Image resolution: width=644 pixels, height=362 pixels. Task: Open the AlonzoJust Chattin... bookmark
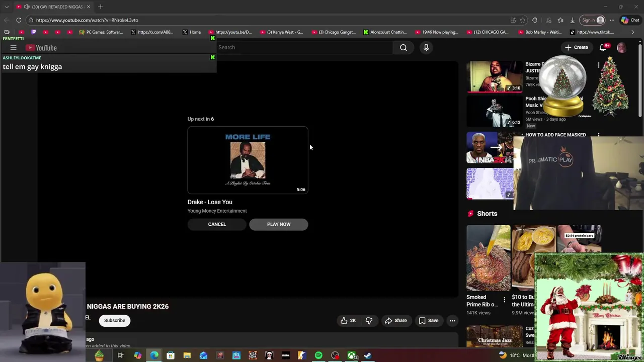click(385, 32)
